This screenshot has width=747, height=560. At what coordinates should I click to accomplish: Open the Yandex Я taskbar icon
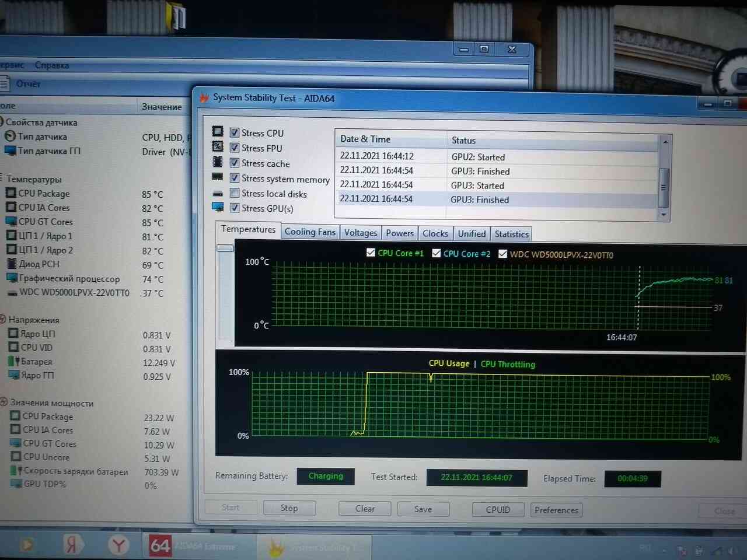point(72,544)
